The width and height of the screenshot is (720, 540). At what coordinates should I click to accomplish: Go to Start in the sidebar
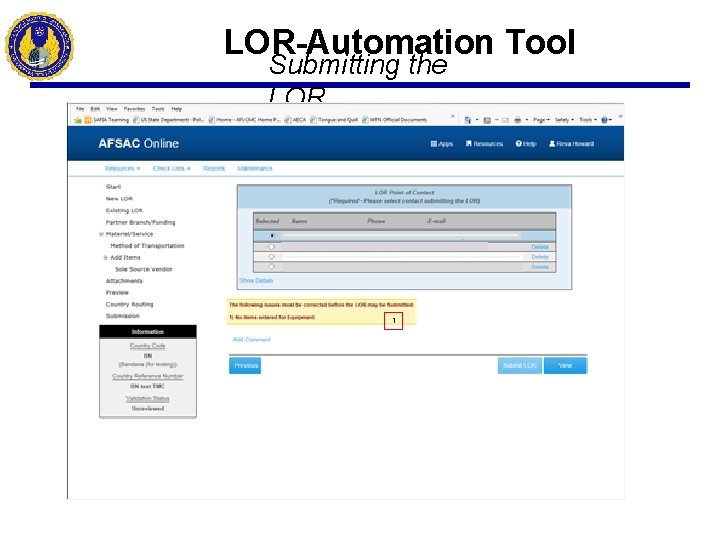(x=113, y=187)
